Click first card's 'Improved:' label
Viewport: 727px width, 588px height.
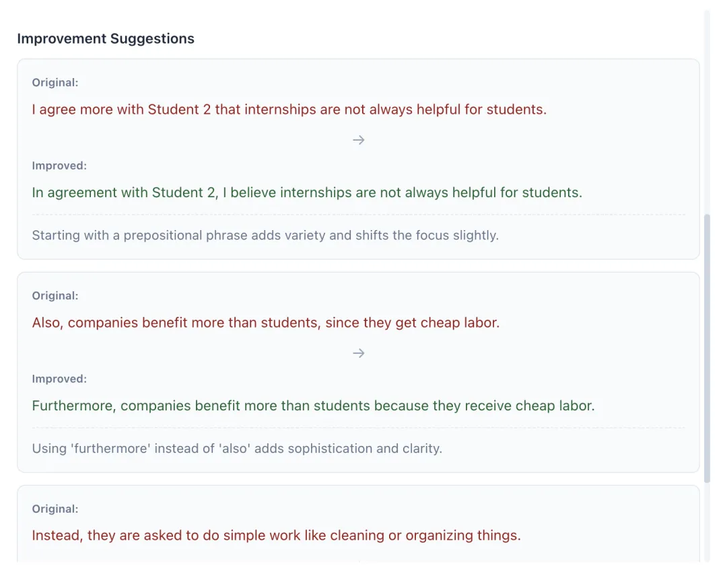click(x=59, y=166)
